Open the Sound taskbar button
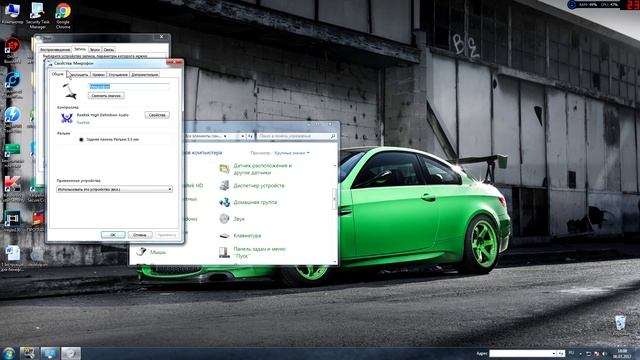The width and height of the screenshot is (640, 360). [71, 353]
